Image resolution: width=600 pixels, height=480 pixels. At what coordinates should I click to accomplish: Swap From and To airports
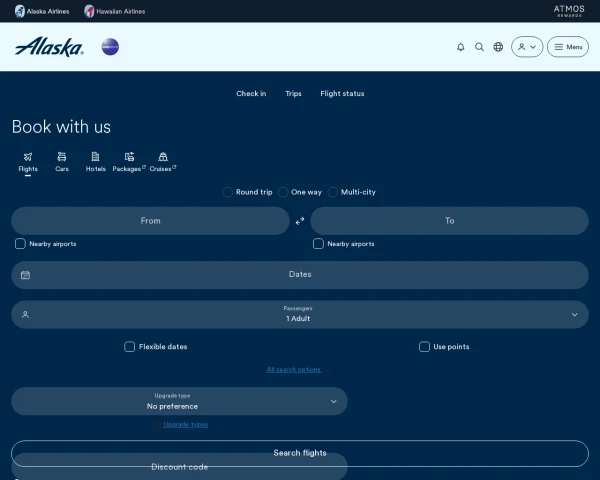(300, 221)
